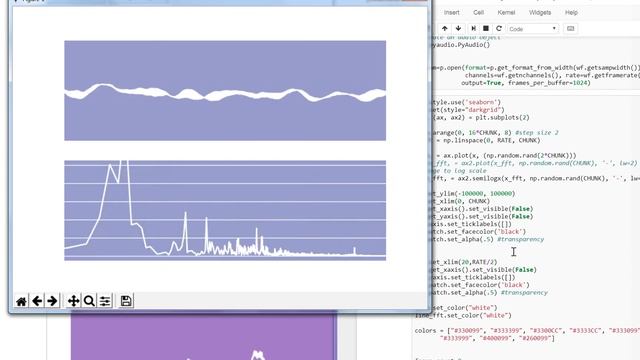Reset view with the matplotlib Home icon
The width and height of the screenshot is (640, 360).
pos(21,301)
